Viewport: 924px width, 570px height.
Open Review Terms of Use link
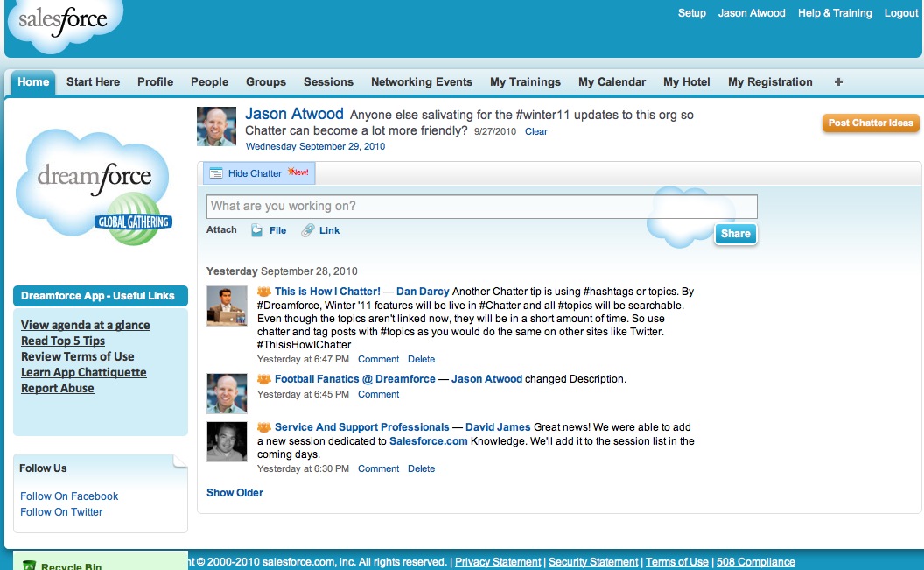78,356
